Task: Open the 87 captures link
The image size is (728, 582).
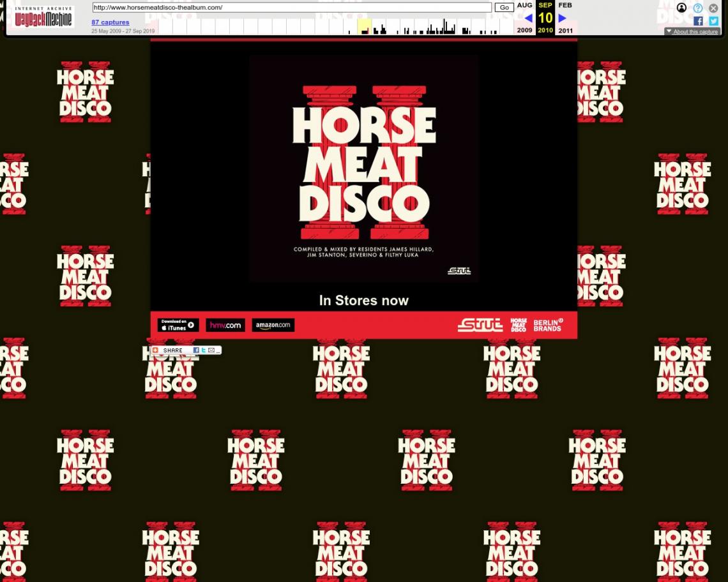Action: [x=110, y=22]
